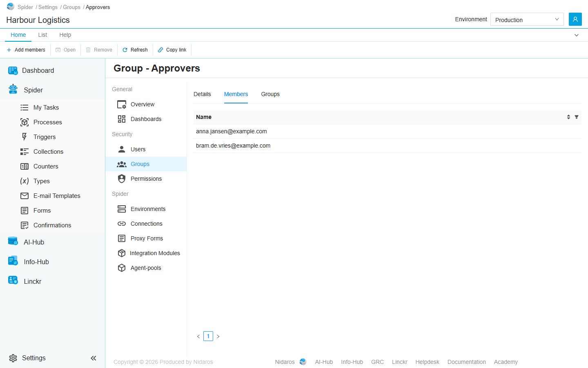Image resolution: width=588 pixels, height=368 pixels.
Task: Click the Permissions shield icon
Action: pyautogui.click(x=122, y=179)
